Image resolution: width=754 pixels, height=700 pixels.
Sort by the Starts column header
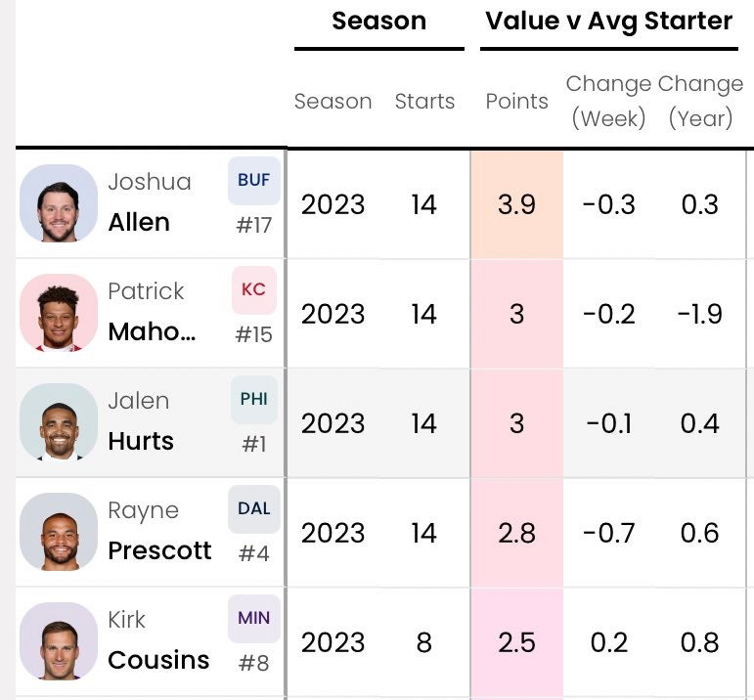[424, 102]
